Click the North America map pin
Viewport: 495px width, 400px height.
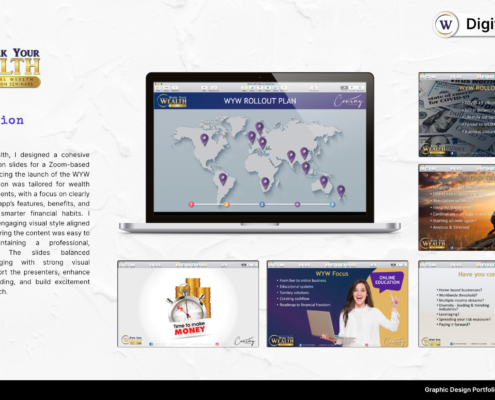tap(204, 139)
